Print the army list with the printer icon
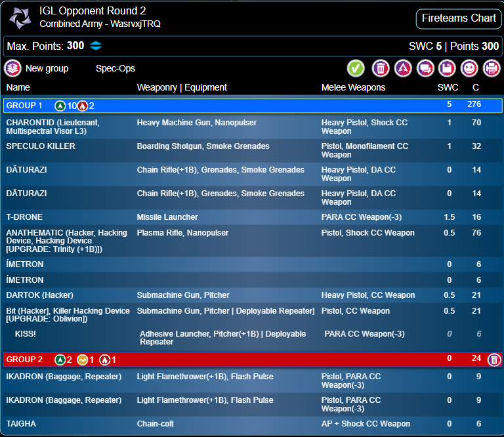Screen dimensions: 504x437 point(491,68)
